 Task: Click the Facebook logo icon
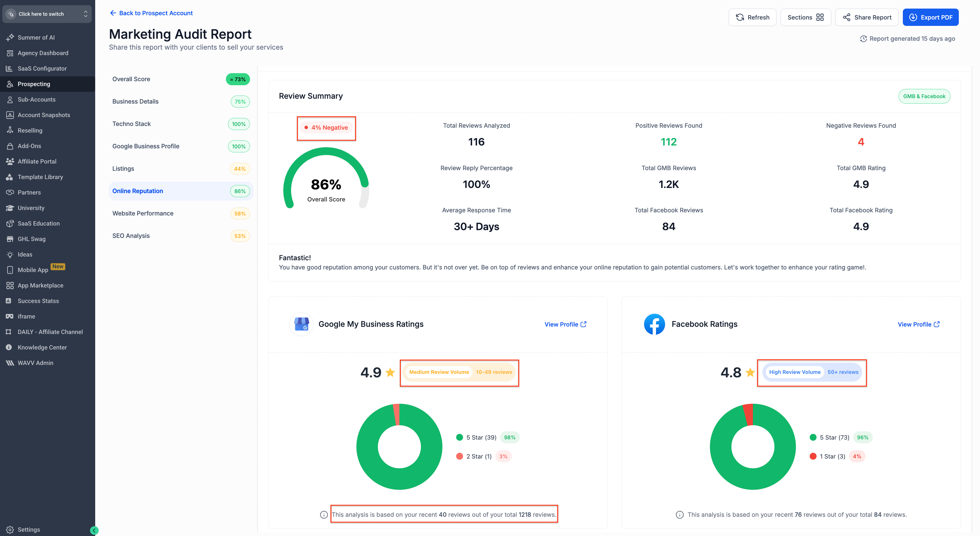654,324
